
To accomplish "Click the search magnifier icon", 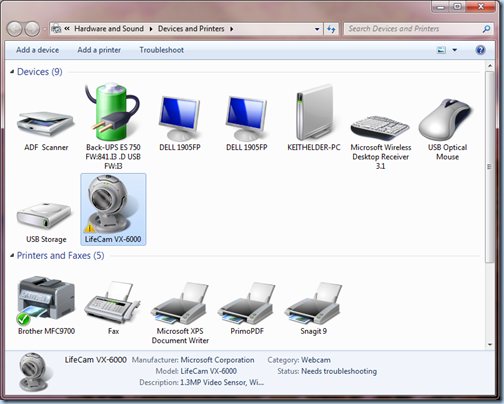I will click(487, 29).
